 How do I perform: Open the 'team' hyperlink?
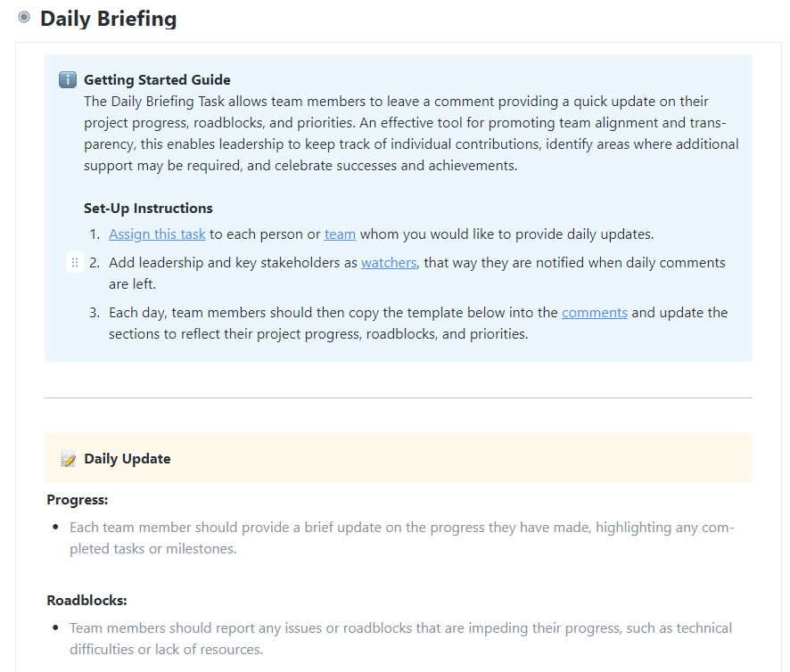point(340,234)
